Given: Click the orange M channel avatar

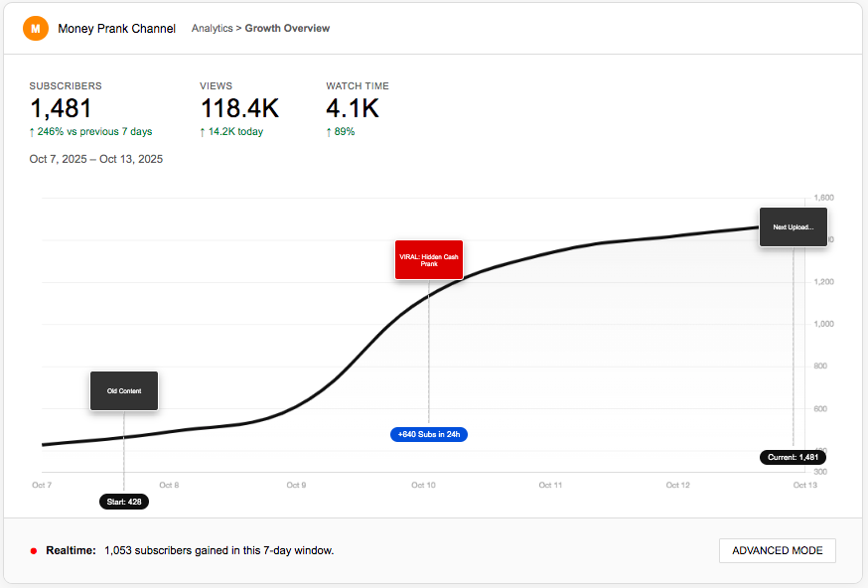Looking at the screenshot, I should pyautogui.click(x=36, y=28).
